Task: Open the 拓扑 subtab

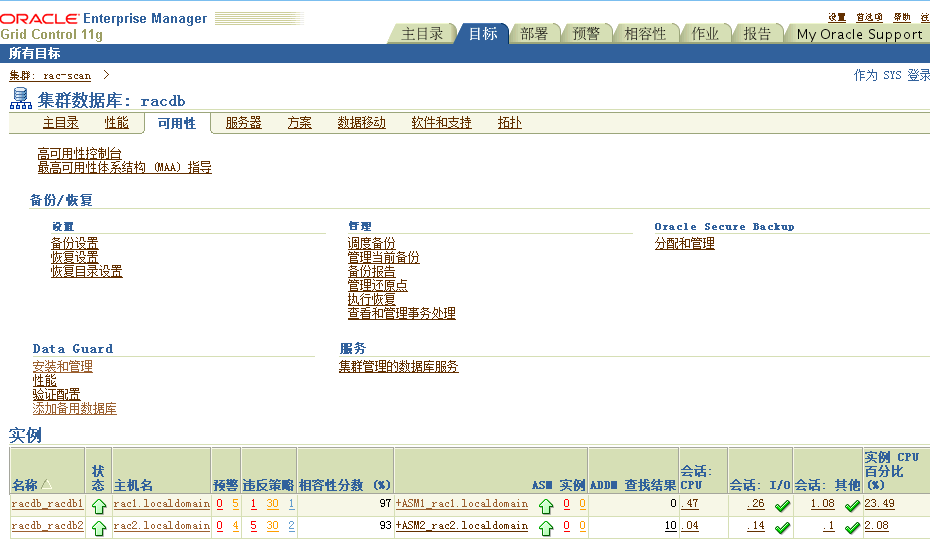Action: click(509, 123)
